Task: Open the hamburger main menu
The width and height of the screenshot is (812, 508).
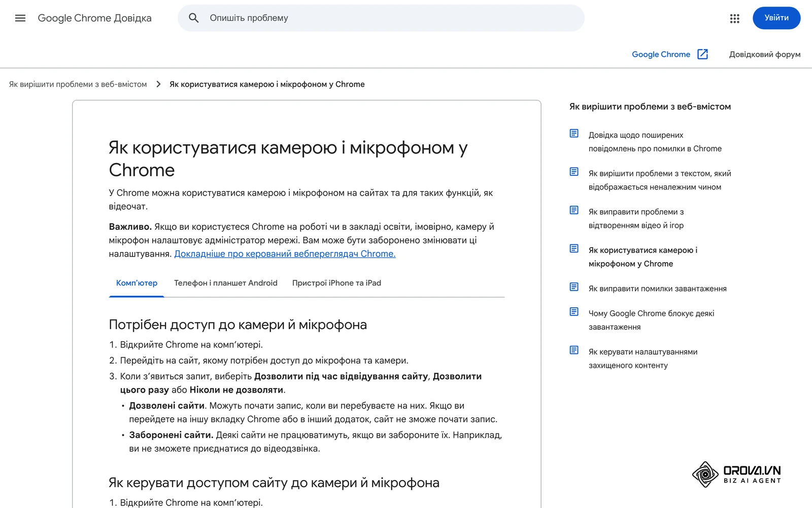Action: coord(20,18)
